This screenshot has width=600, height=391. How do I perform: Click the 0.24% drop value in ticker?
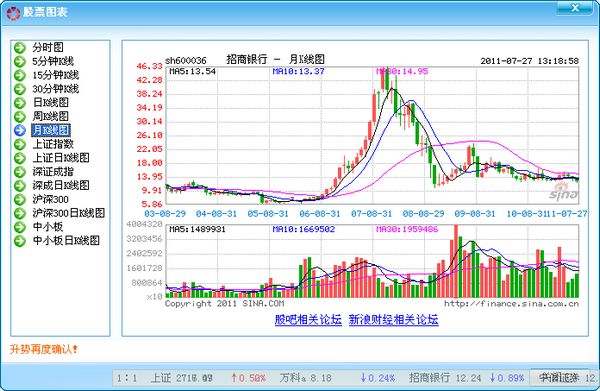coord(378,378)
